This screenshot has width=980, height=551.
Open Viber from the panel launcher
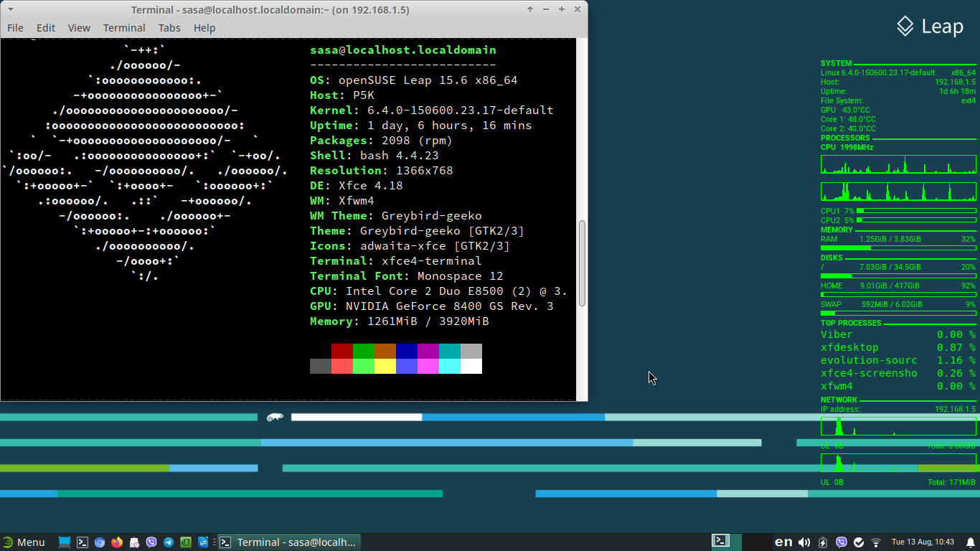151,542
